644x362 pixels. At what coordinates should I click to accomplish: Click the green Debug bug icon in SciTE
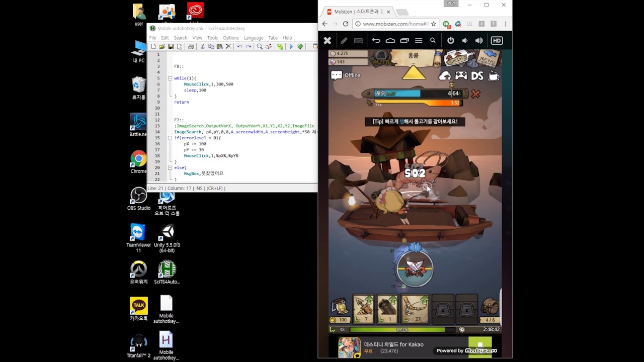pos(300,46)
